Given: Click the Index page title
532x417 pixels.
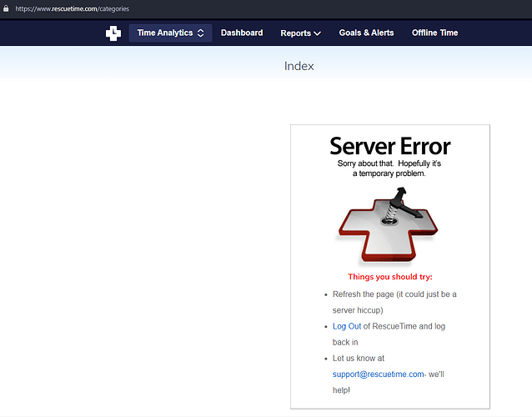Looking at the screenshot, I should point(299,66).
